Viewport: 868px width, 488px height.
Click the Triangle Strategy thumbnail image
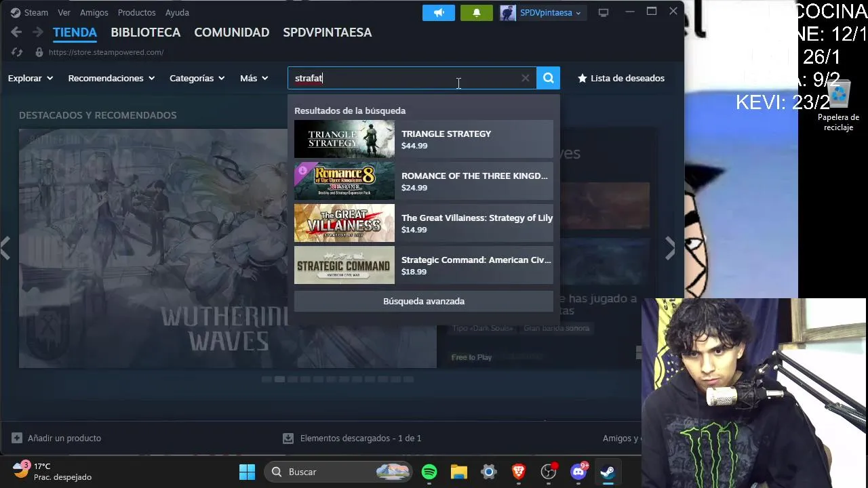(344, 139)
